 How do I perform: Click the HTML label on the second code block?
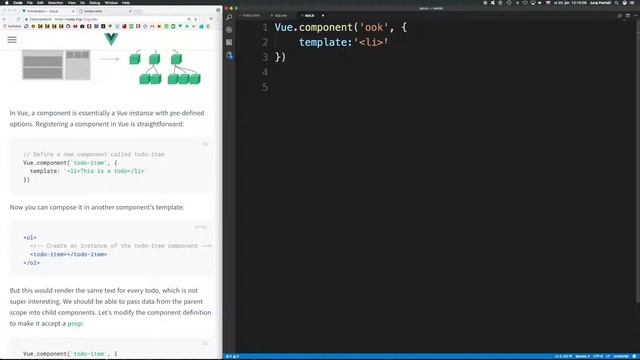[201, 227]
